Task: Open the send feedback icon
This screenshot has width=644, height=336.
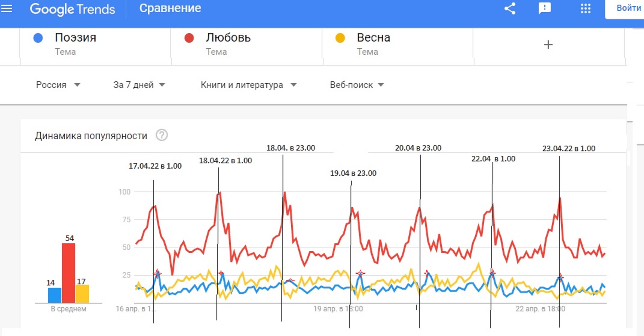Action: [x=544, y=8]
